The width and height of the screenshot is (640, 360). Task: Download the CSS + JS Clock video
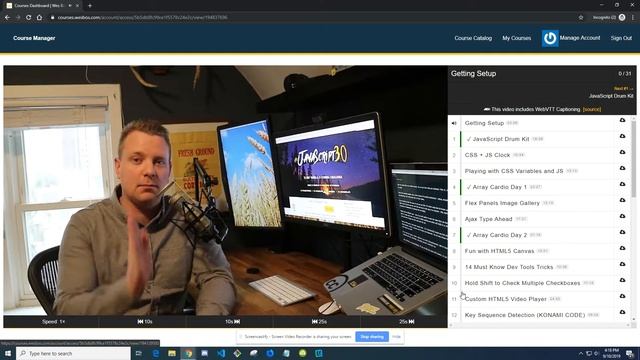pyautogui.click(x=622, y=152)
